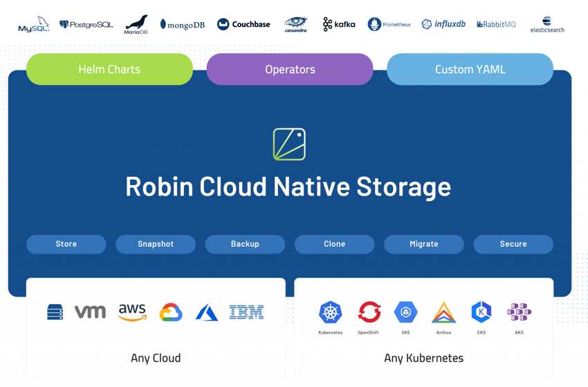Click the Prometheus logo

pyautogui.click(x=389, y=24)
